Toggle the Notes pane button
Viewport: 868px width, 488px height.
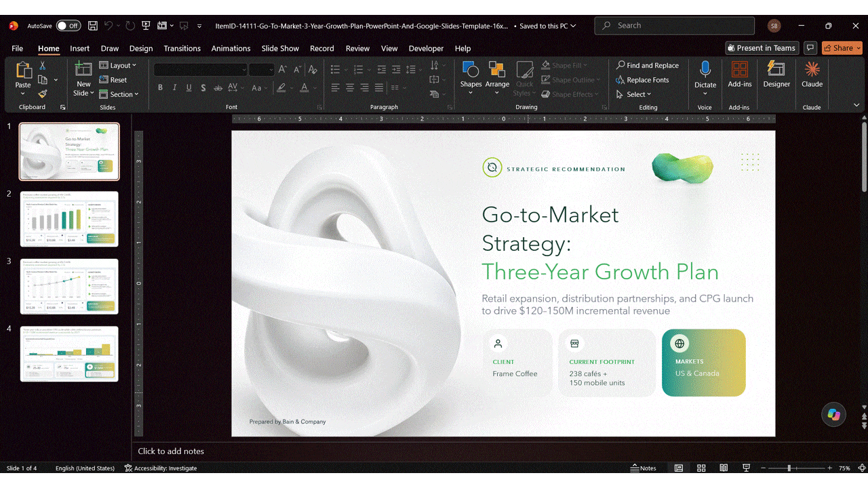(x=644, y=468)
